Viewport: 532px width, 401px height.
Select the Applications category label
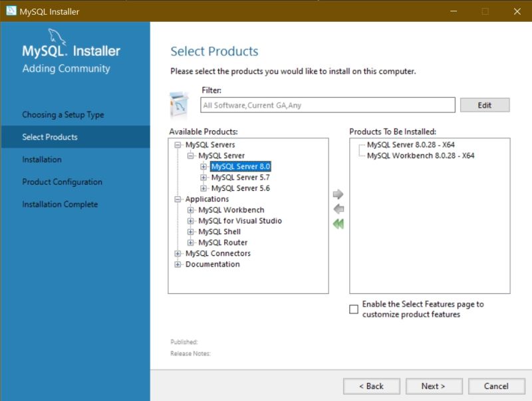(207, 199)
